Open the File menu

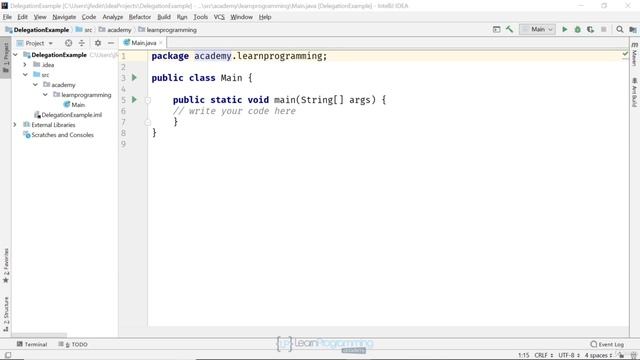point(7,17)
